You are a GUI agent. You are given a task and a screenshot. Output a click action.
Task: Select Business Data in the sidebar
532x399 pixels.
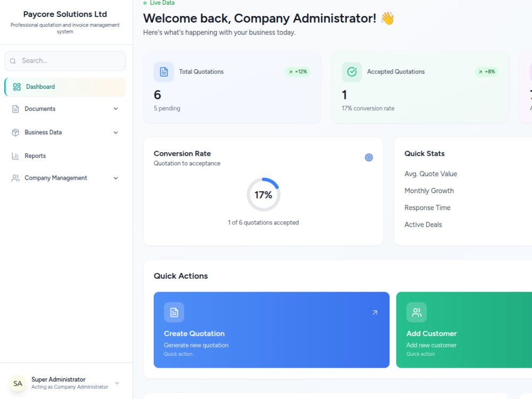[65, 132]
